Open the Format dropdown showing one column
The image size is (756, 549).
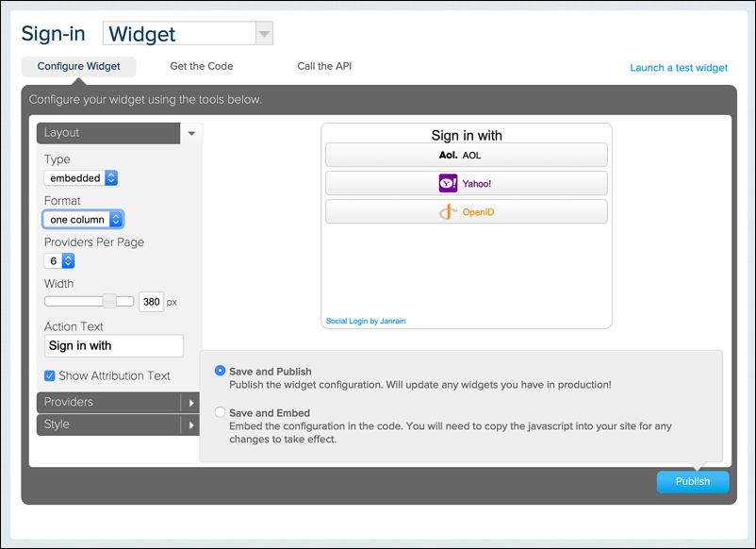[x=84, y=220]
